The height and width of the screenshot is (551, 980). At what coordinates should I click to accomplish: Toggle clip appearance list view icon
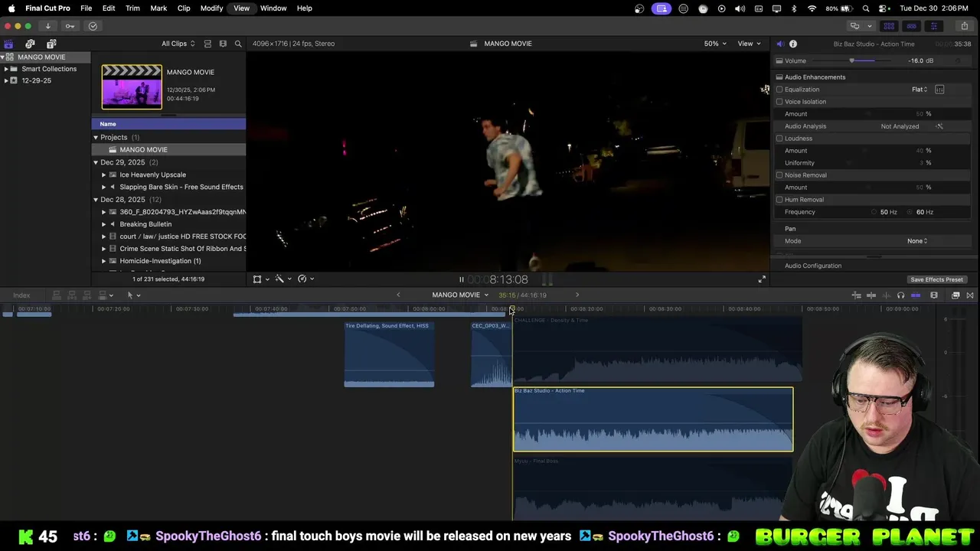(x=207, y=44)
